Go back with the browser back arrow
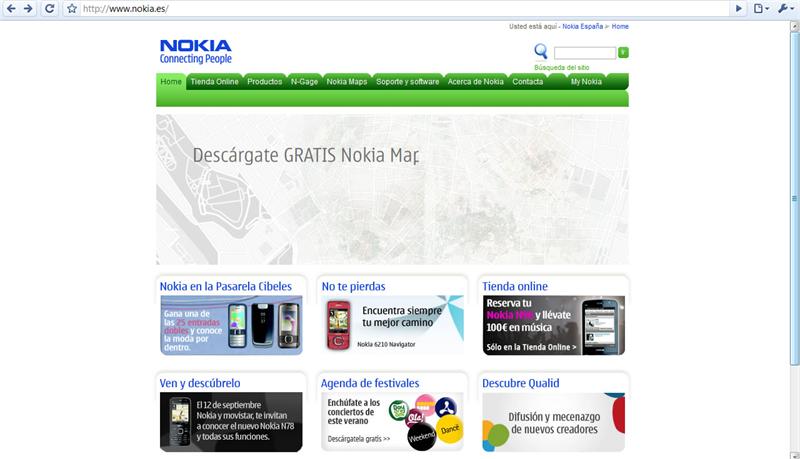800x459 pixels. point(11,8)
